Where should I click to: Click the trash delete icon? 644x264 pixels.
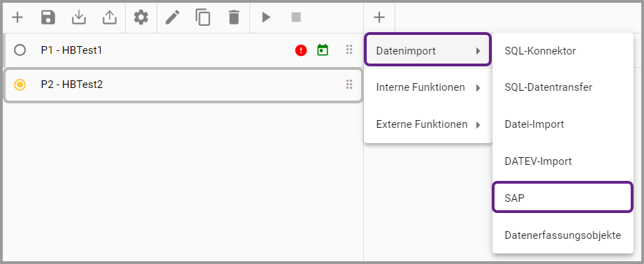234,17
